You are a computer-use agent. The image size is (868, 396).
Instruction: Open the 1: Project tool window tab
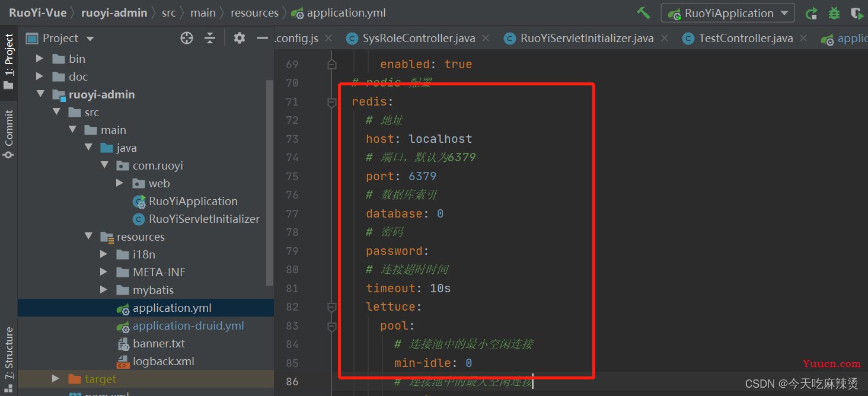[x=8, y=61]
